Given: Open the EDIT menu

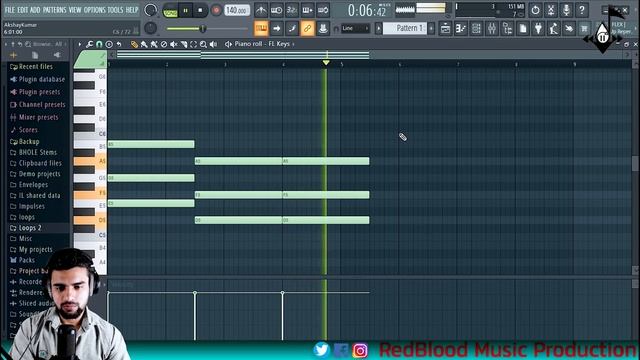Looking at the screenshot, I should (x=22, y=10).
